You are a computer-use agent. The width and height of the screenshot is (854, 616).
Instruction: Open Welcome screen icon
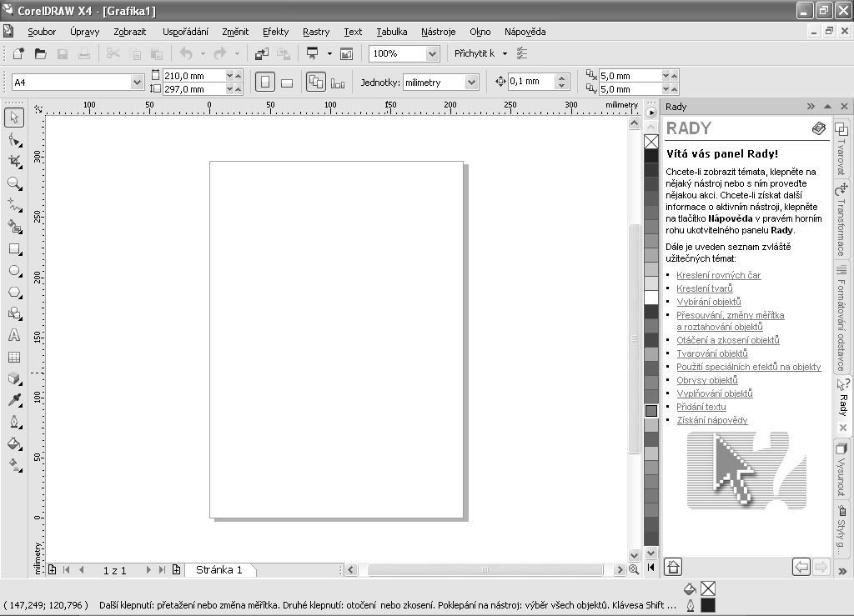[346, 53]
